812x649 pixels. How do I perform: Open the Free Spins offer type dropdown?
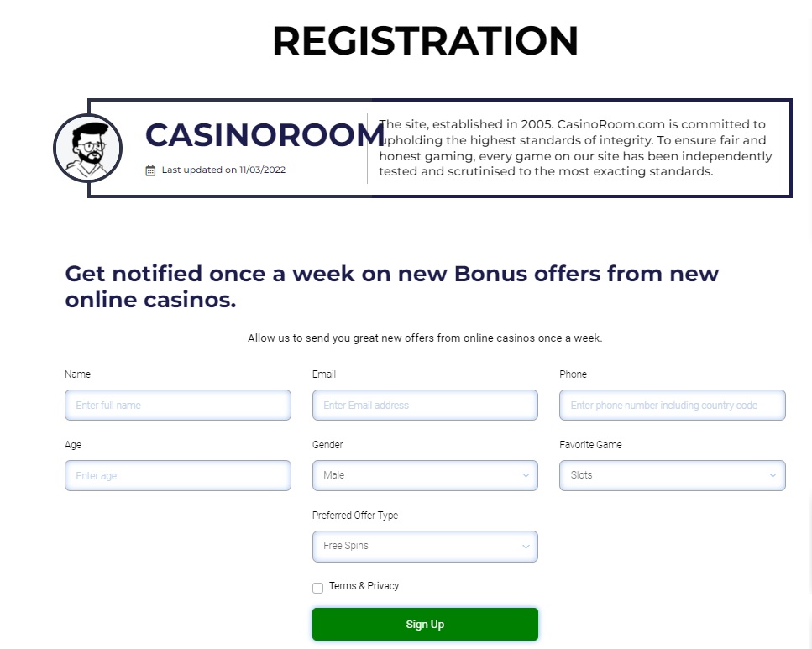[425, 547]
